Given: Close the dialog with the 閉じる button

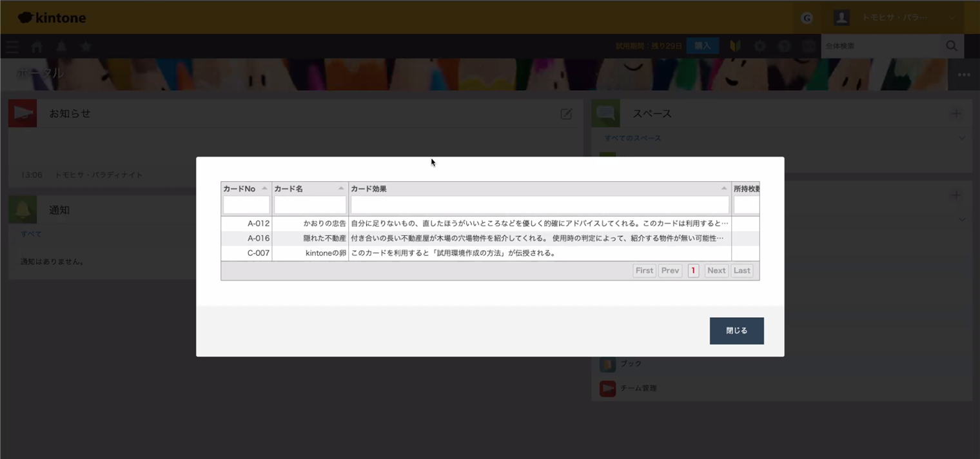Looking at the screenshot, I should (736, 331).
